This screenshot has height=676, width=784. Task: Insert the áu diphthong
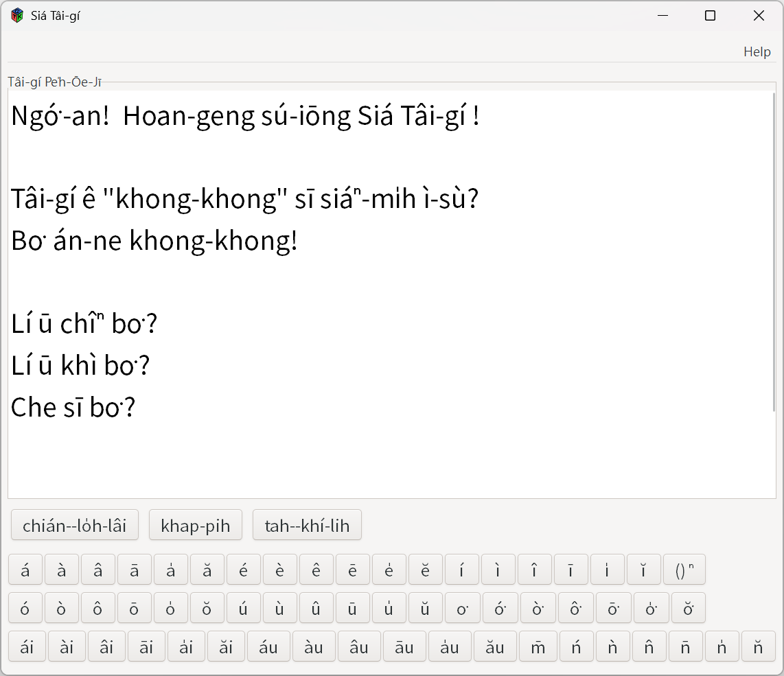tap(268, 647)
